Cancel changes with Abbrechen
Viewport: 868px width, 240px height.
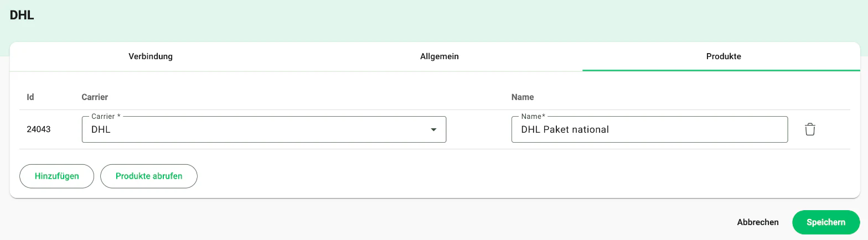tap(758, 222)
